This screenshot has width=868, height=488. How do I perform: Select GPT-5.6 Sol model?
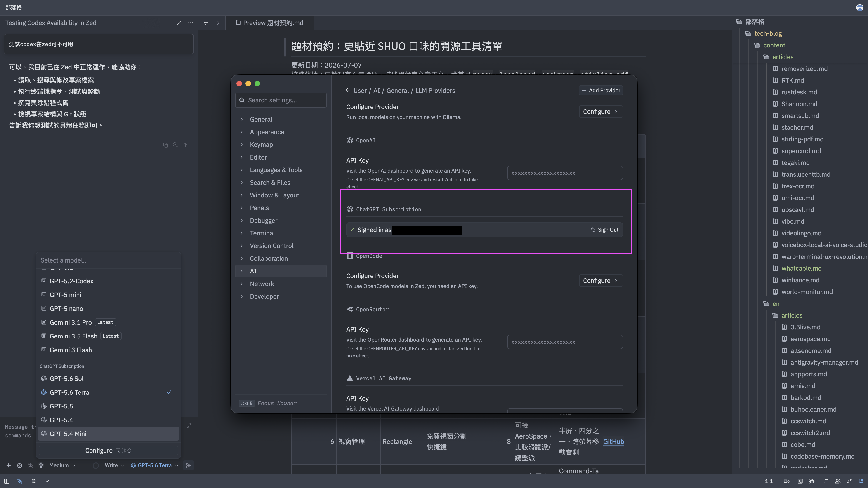click(x=108, y=379)
